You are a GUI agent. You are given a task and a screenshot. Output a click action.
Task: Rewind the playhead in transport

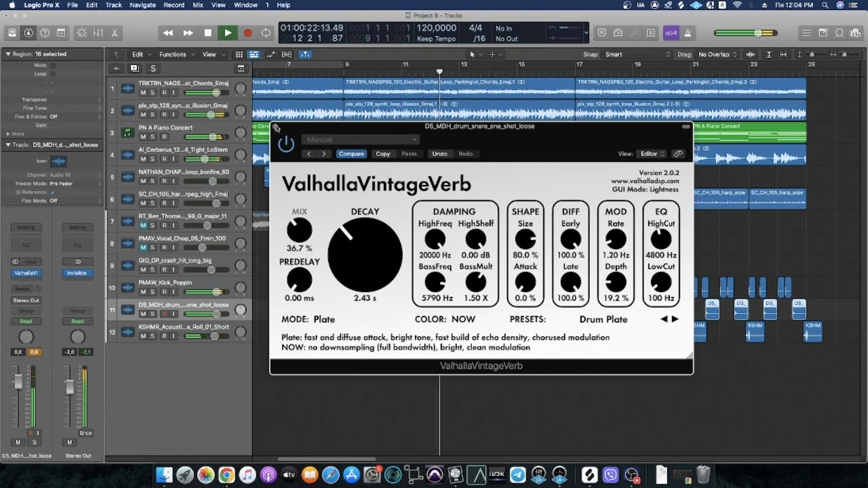[x=168, y=33]
